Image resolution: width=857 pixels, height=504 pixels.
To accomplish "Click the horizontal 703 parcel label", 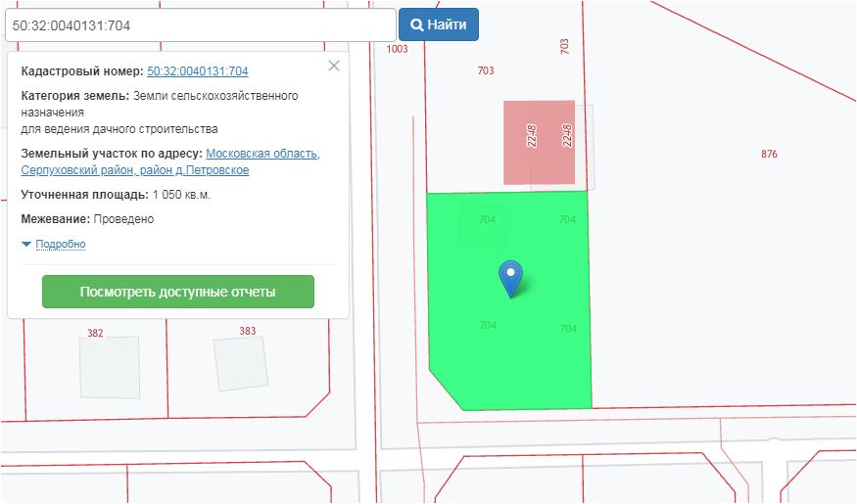I will point(485,70).
